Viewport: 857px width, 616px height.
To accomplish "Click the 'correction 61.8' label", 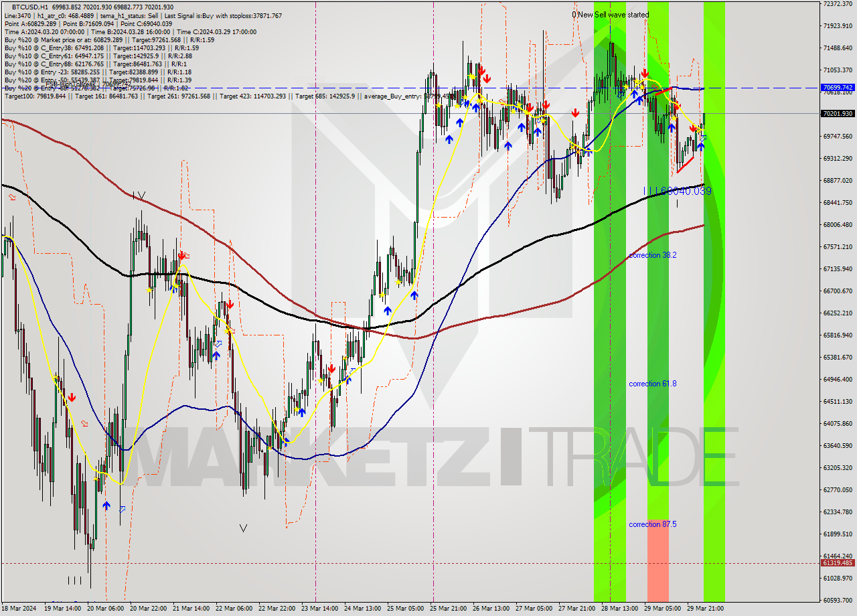I will pyautogui.click(x=653, y=384).
